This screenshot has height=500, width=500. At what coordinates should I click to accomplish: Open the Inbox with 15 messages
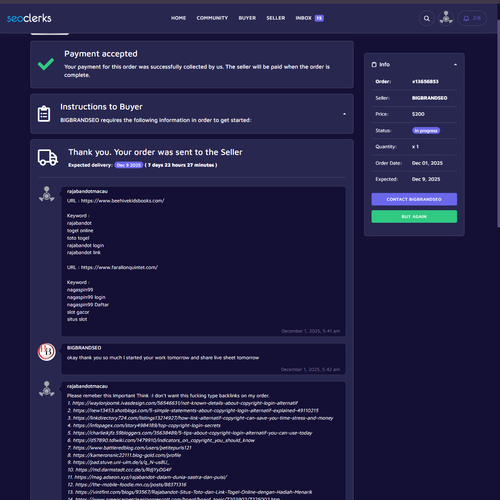(309, 18)
